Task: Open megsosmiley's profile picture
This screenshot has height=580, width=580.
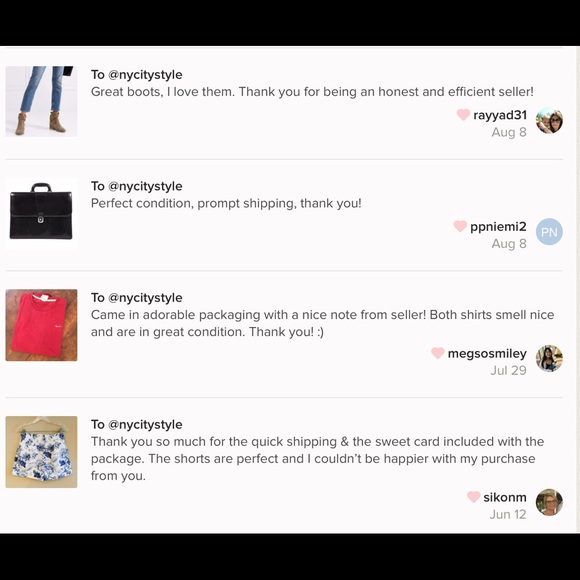Action: pyautogui.click(x=549, y=358)
